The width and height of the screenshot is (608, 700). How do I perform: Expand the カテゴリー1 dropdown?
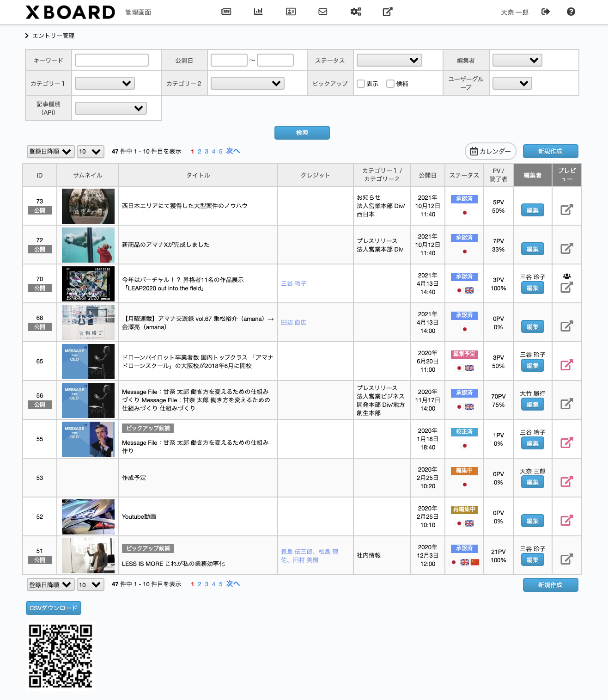click(105, 83)
